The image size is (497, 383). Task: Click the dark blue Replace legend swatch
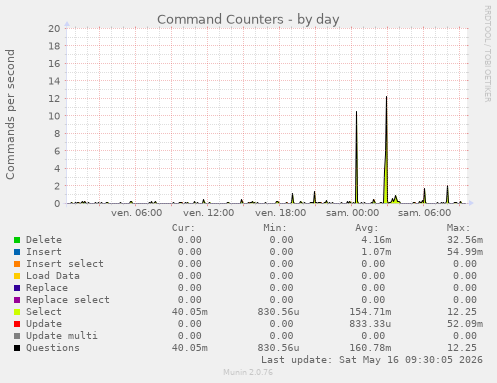click(17, 288)
